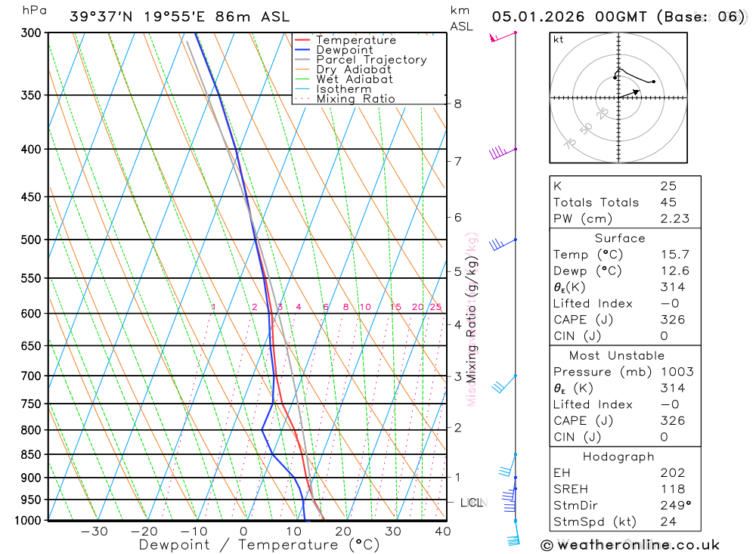Click the weatheronline.co.uk copyright text

[630, 546]
